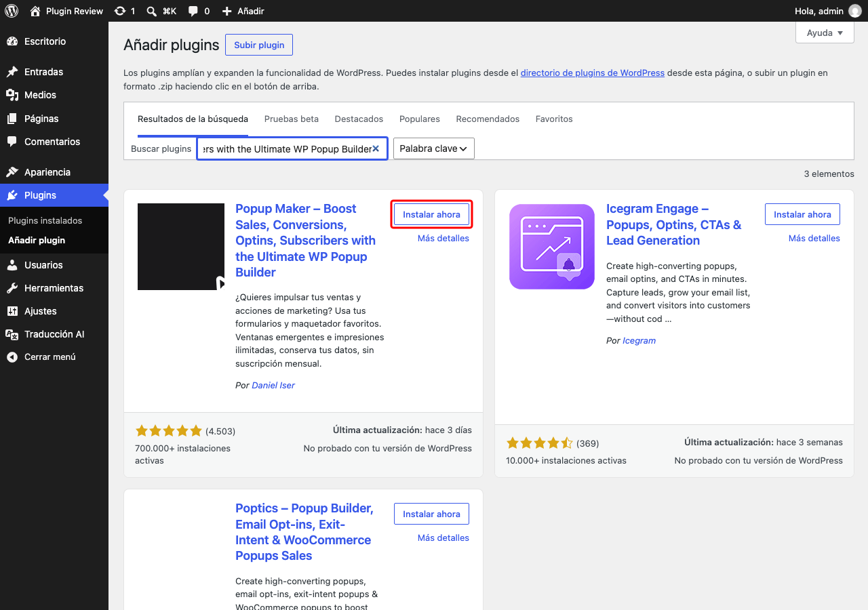Image resolution: width=868 pixels, height=610 pixels.
Task: Open the Añadir new content menu
Action: tap(243, 11)
